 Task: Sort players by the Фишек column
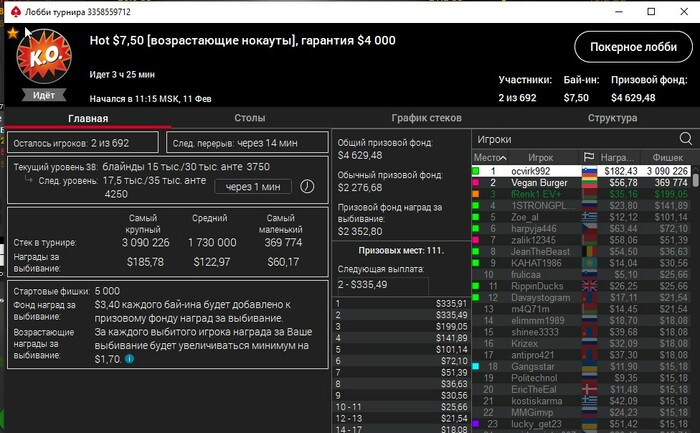point(667,158)
